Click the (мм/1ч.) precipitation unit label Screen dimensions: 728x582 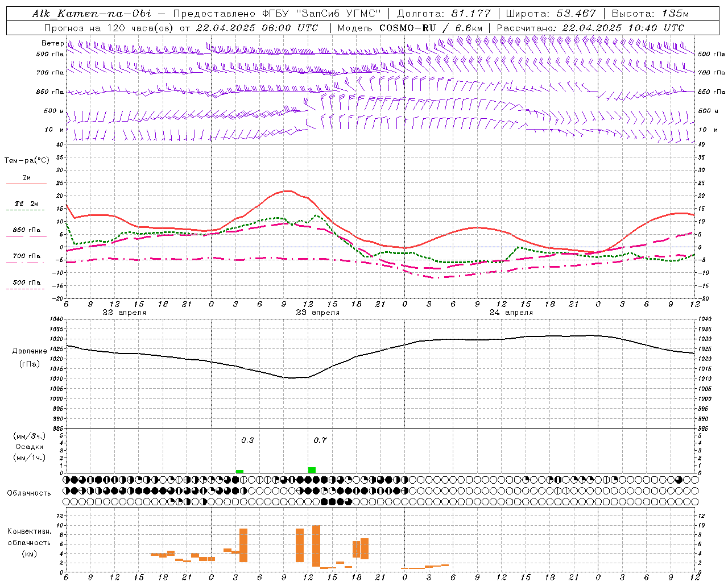29,458
